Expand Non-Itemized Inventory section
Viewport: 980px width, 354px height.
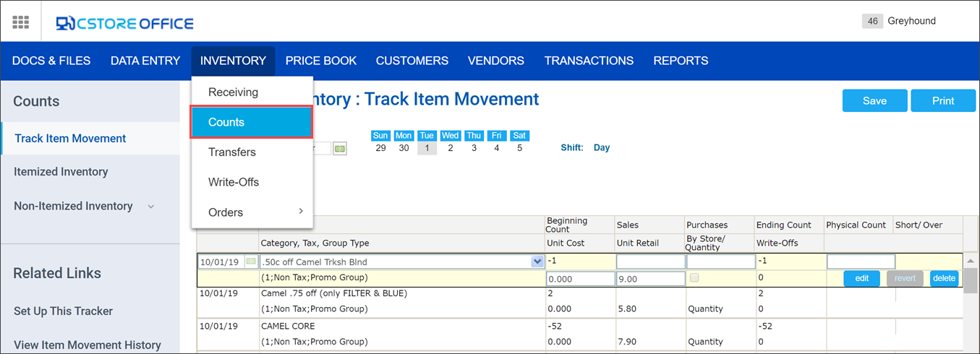coord(150,207)
